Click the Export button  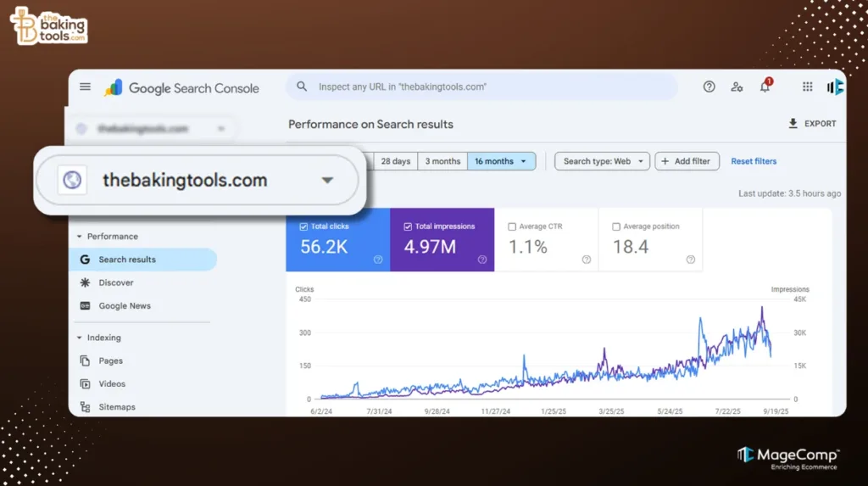[812, 124]
